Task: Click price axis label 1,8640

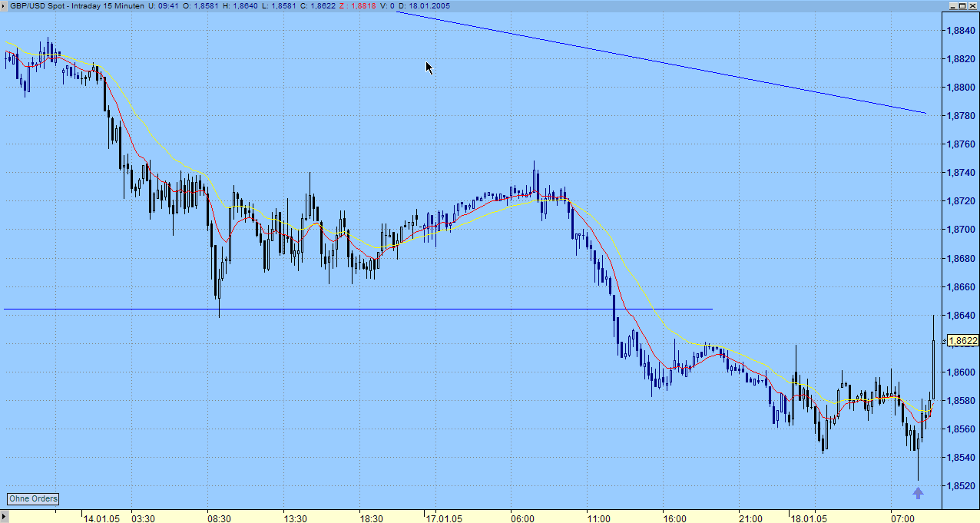Action: pyautogui.click(x=961, y=315)
